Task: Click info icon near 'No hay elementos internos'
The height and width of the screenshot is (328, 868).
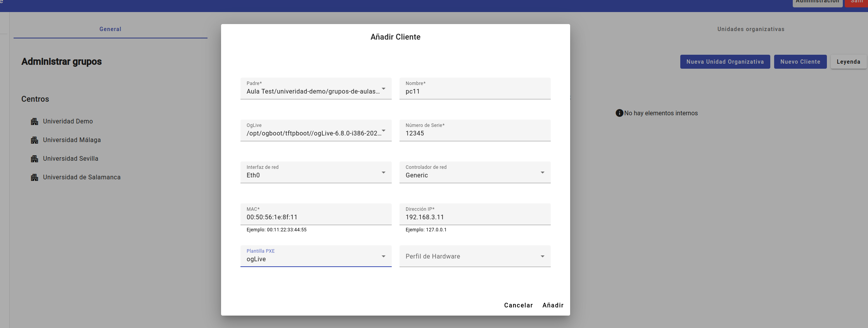Action: [619, 113]
